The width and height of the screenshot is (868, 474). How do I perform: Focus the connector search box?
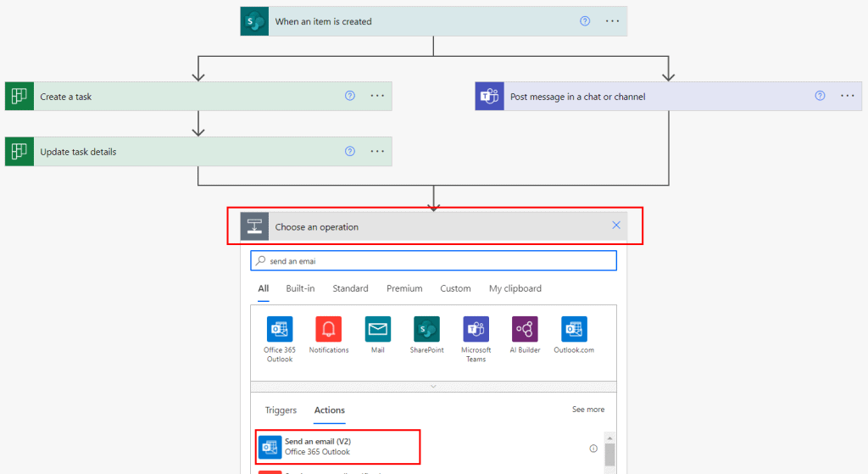[433, 261]
